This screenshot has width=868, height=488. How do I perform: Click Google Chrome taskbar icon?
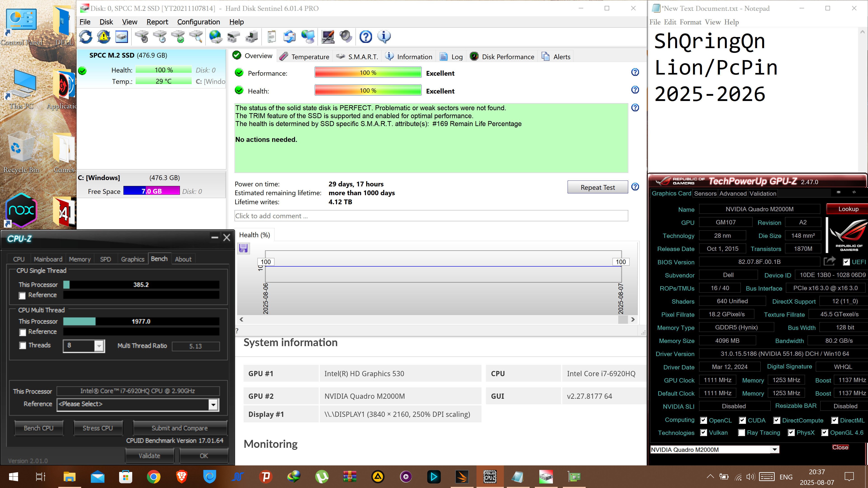point(153,476)
